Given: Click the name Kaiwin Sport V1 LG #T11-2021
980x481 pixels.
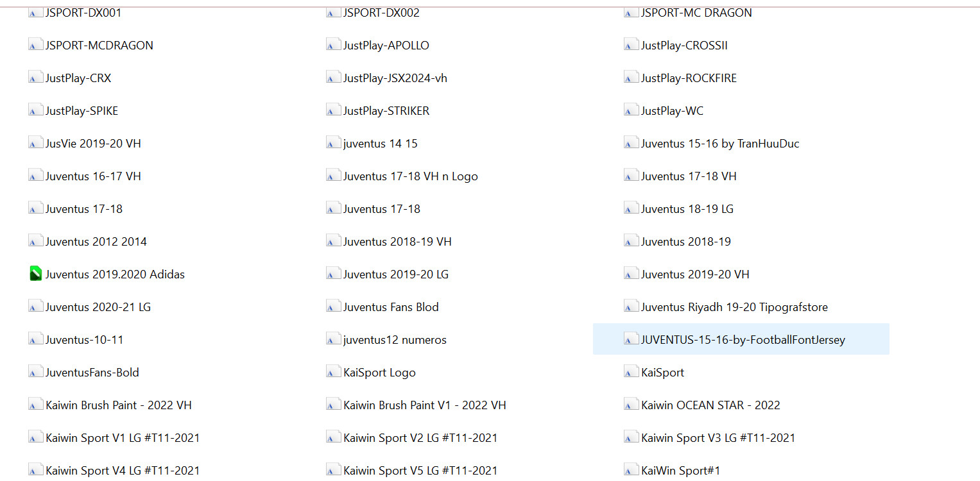Looking at the screenshot, I should tap(123, 438).
